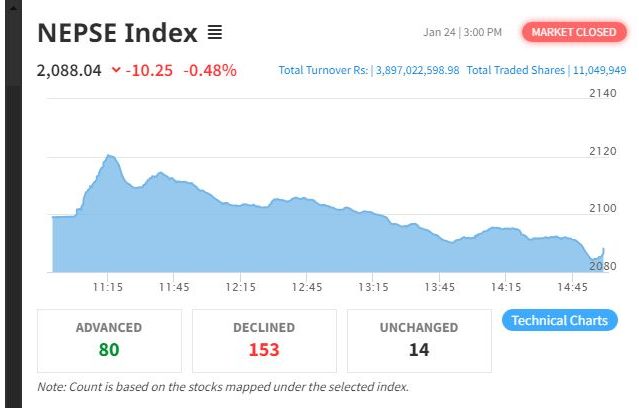Click the Market Closed status badge
The image size is (639, 408).
pos(573,32)
